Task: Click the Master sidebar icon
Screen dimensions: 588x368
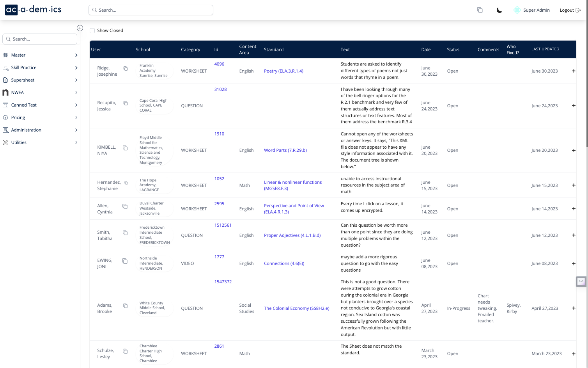Action: coord(5,55)
